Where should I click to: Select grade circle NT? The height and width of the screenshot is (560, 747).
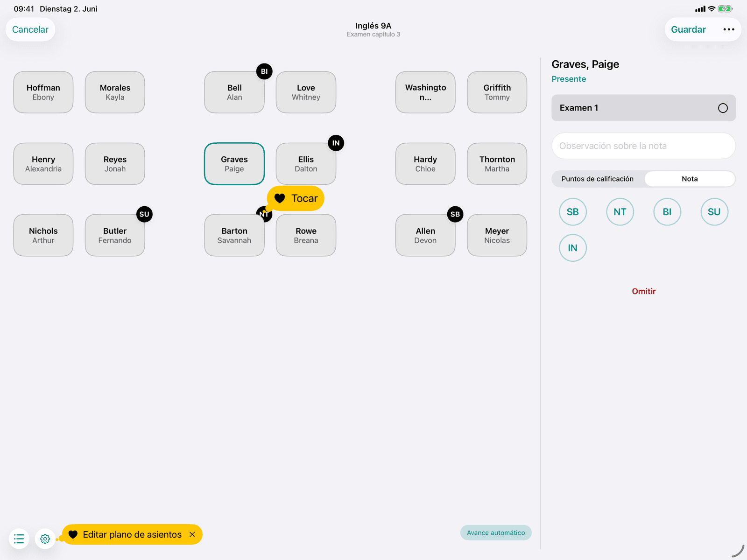[x=620, y=212]
